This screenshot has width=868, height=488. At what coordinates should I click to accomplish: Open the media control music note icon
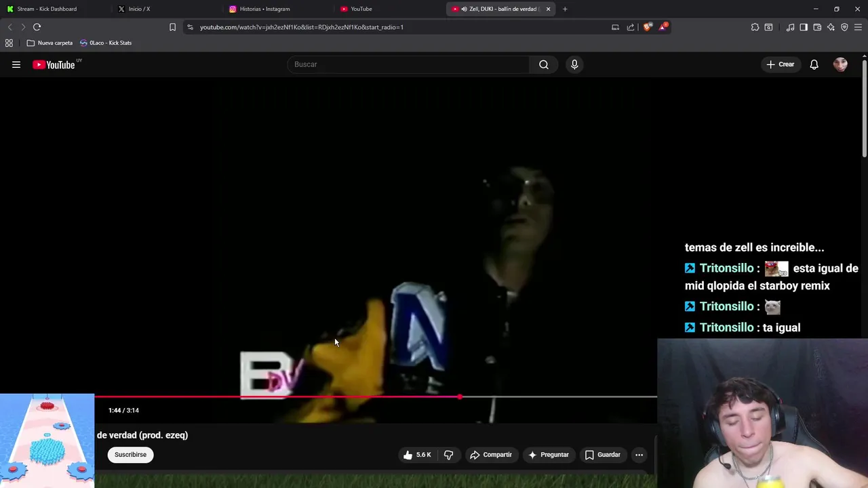click(790, 27)
